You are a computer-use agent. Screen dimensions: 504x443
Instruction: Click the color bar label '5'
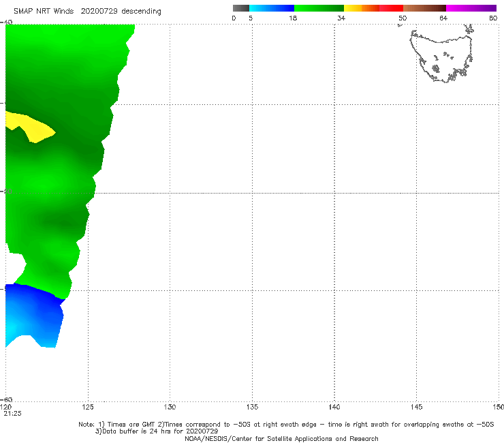coord(251,18)
